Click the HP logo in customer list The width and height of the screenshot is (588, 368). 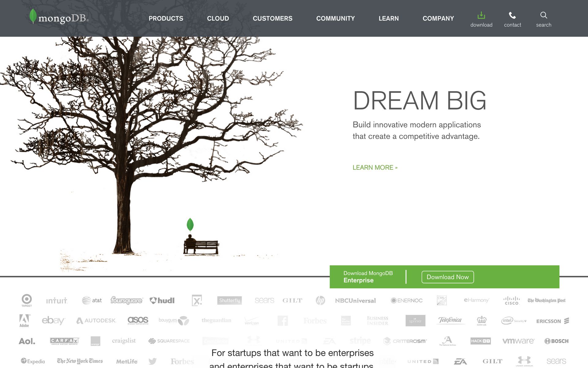click(x=320, y=301)
